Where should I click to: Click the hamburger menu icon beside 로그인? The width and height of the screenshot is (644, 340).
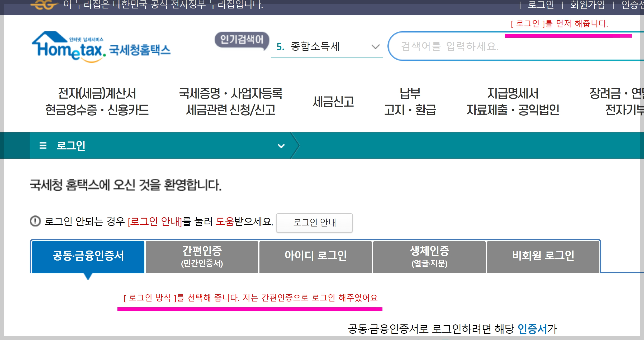pyautogui.click(x=43, y=145)
